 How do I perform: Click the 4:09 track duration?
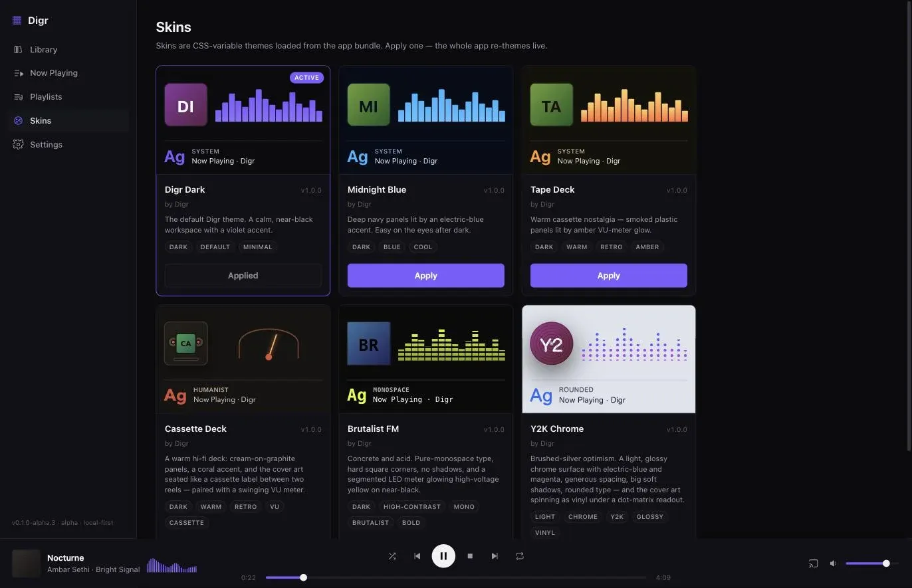point(663,577)
